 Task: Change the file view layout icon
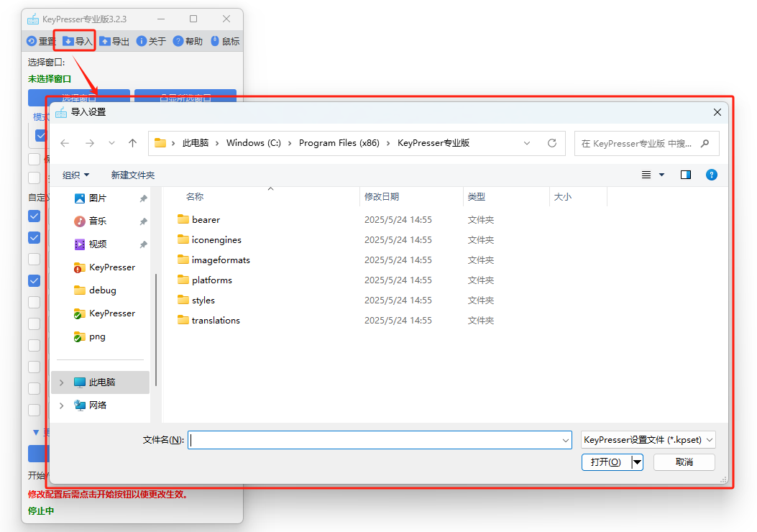point(646,175)
